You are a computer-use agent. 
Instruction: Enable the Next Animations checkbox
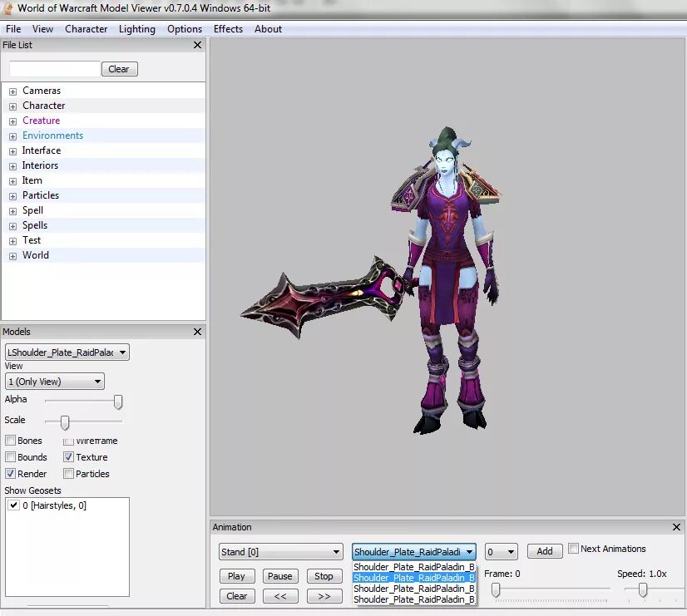573,548
